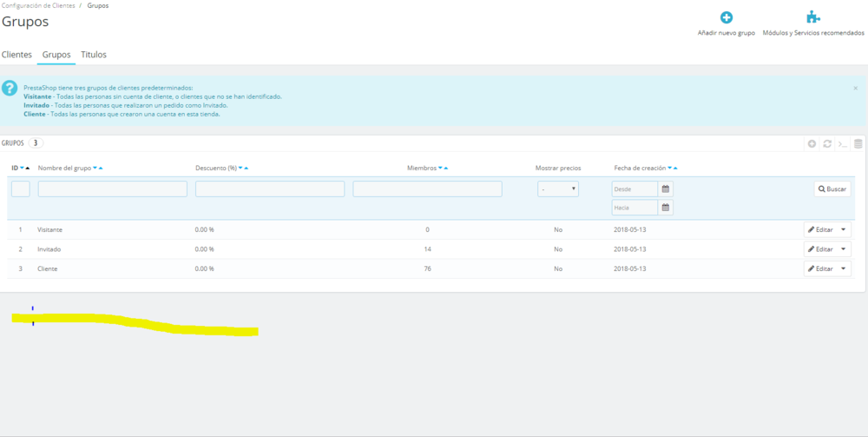Focus the Miembros filter field
Image resolution: width=868 pixels, height=437 pixels.
(427, 189)
